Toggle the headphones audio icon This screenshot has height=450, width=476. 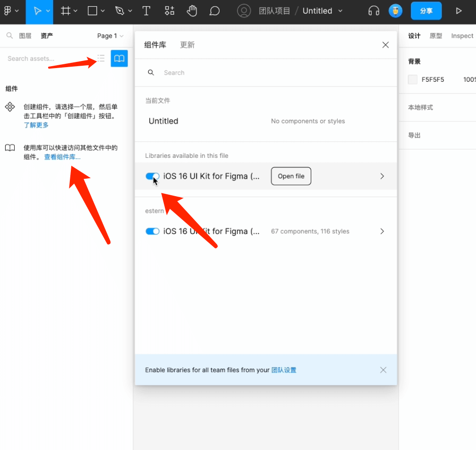tap(374, 11)
